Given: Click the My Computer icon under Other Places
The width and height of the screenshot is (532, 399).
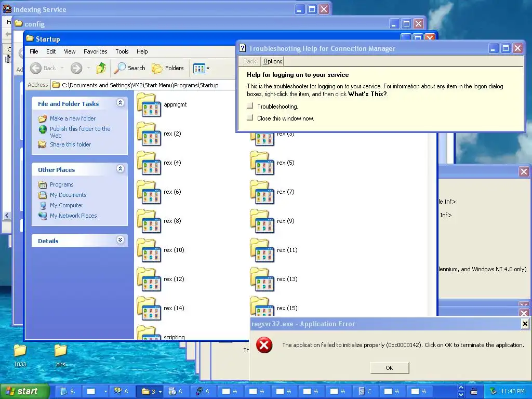Looking at the screenshot, I should tap(43, 206).
